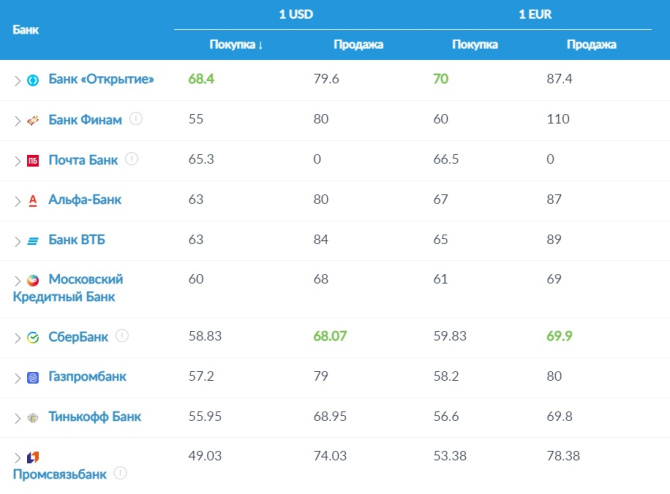The image size is (670, 494).
Task: Click the Банк ВТБ logo icon
Action: click(32, 240)
